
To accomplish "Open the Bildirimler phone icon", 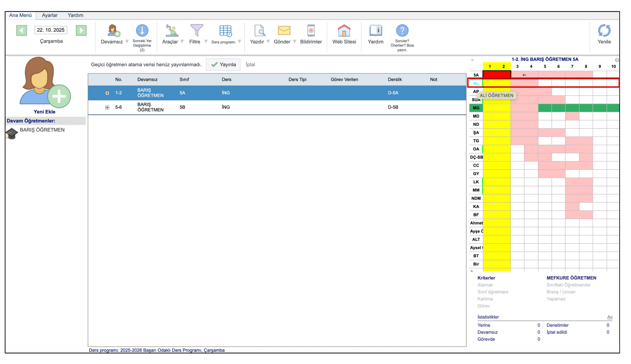I will click(x=311, y=31).
